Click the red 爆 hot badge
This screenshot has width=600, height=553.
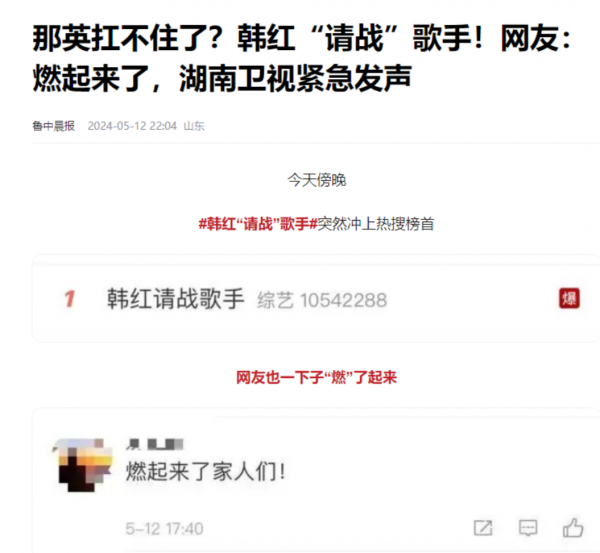pos(569,298)
